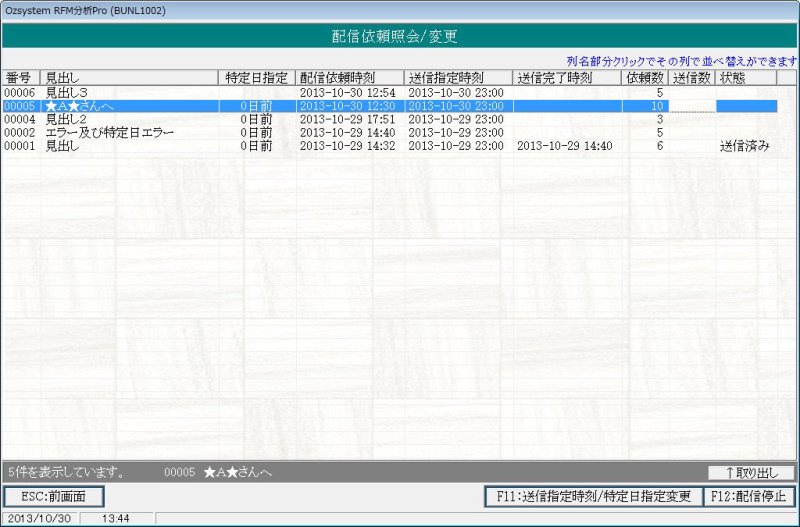The height and width of the screenshot is (527, 800).
Task: Open F11:送信指定時刻/特定日指定変更
Action: [x=593, y=496]
